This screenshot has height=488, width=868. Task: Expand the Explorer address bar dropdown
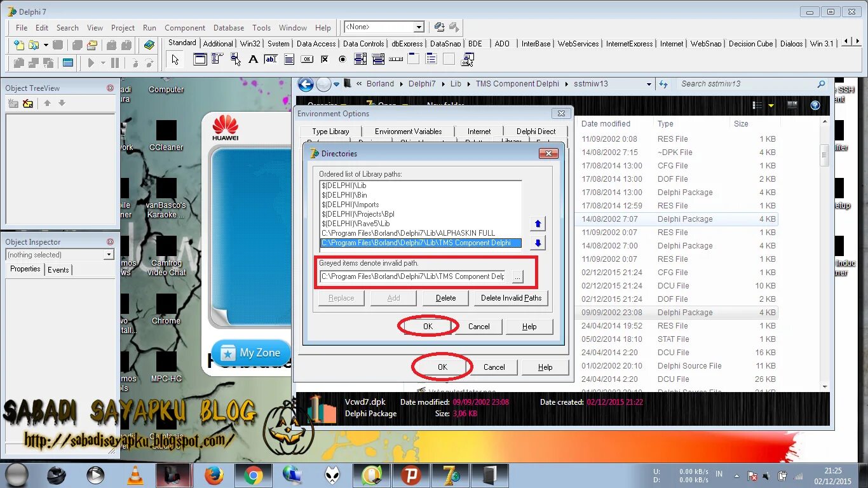pos(649,84)
